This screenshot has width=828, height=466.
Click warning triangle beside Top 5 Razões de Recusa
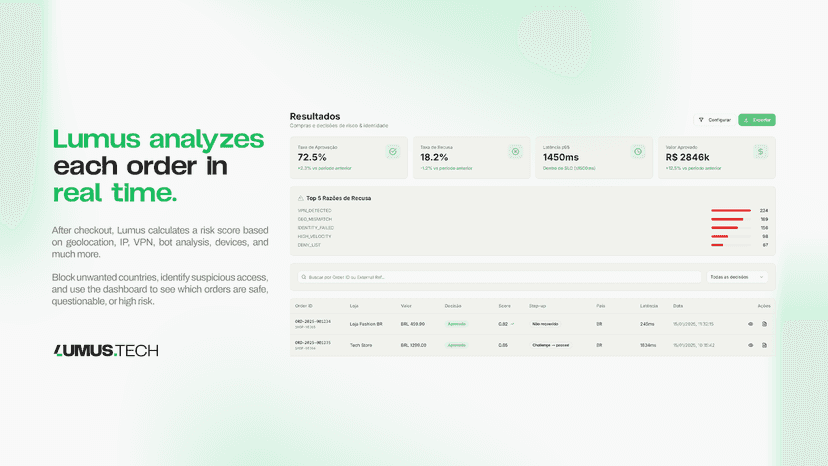[300, 198]
